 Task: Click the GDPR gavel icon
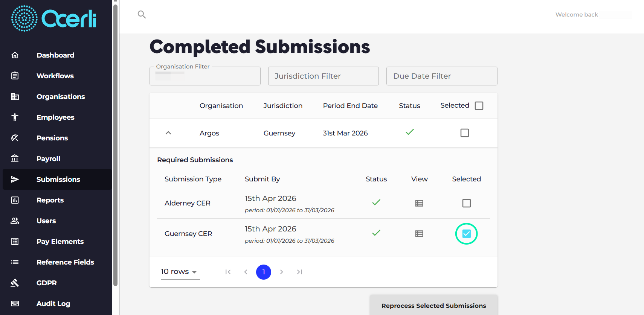tap(15, 283)
